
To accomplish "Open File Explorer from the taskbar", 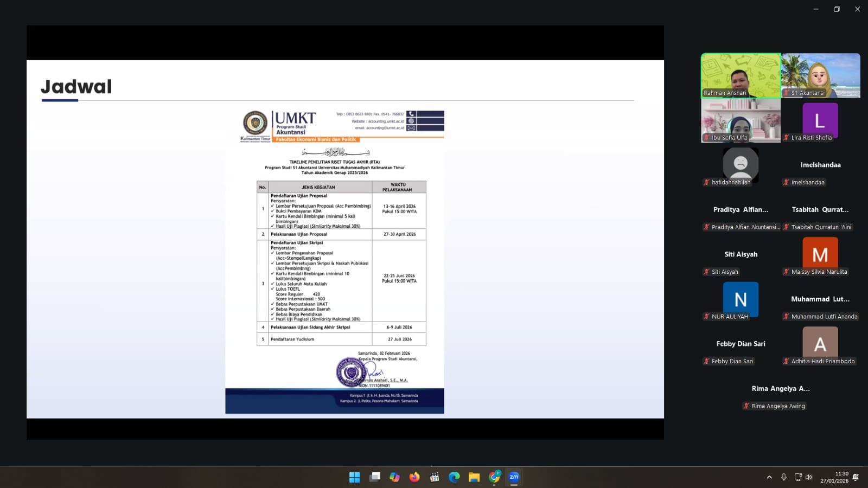I will coord(474,477).
